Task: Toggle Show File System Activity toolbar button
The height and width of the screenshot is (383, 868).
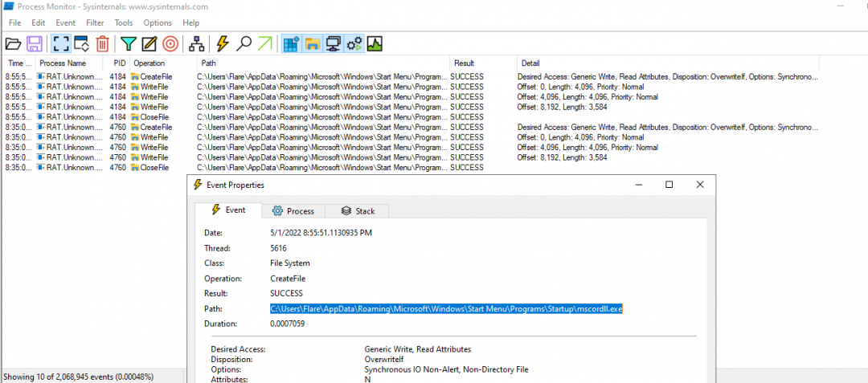Action: click(312, 43)
